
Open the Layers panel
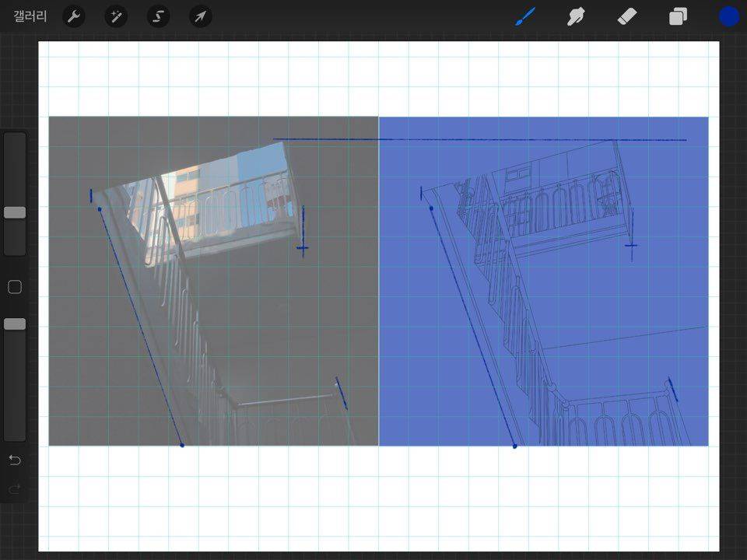click(678, 16)
